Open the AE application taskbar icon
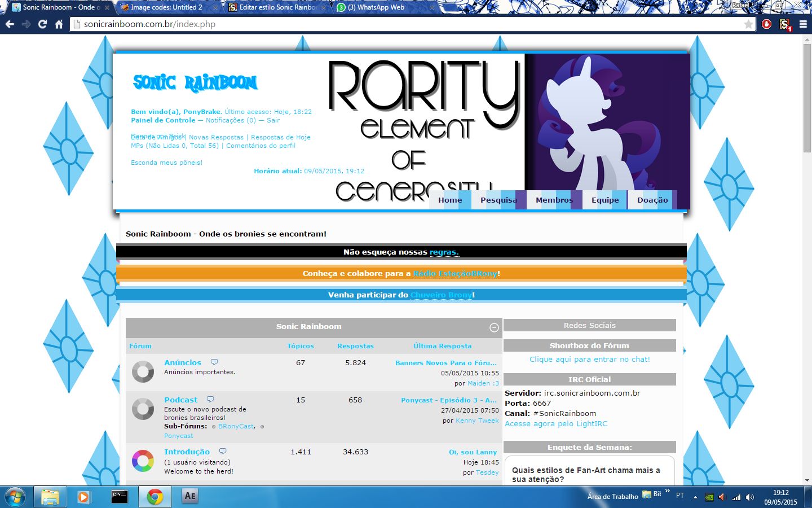Viewport: 812px width, 508px height. pos(190,496)
